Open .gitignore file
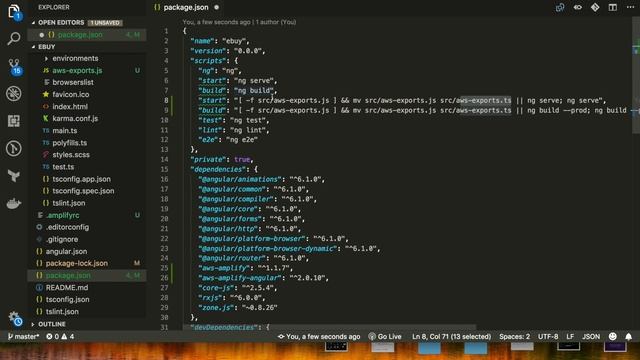The width and height of the screenshot is (640, 360). tap(62, 239)
